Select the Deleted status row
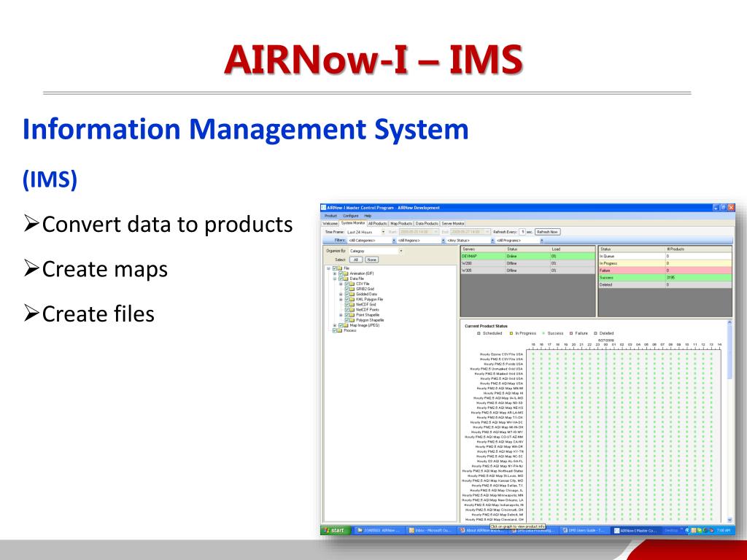747x560 pixels. pos(665,285)
